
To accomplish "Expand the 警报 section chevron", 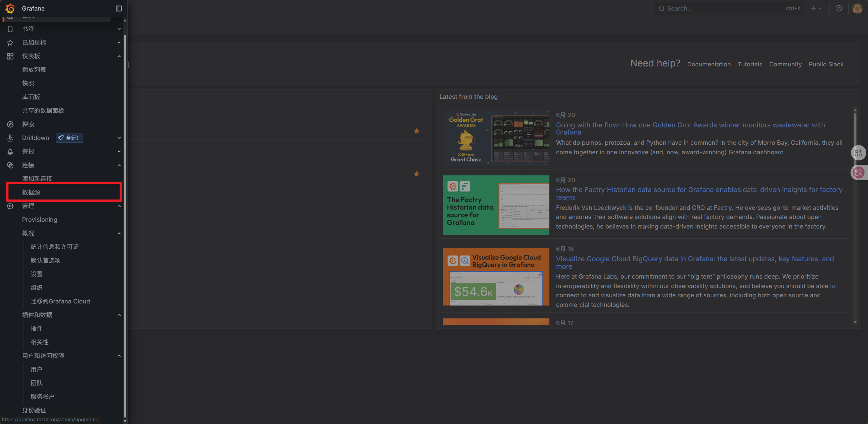I will click(119, 152).
